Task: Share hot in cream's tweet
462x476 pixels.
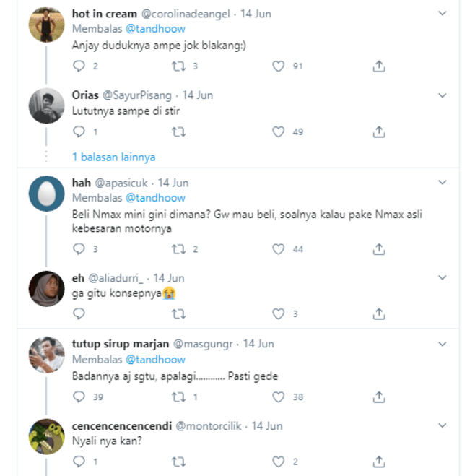Action: 378,66
